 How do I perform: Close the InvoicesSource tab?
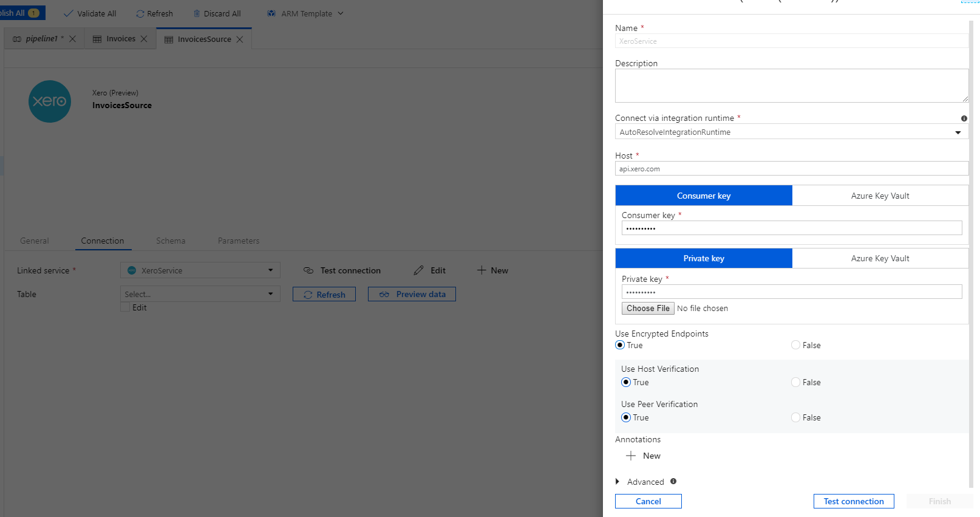pyautogui.click(x=240, y=39)
